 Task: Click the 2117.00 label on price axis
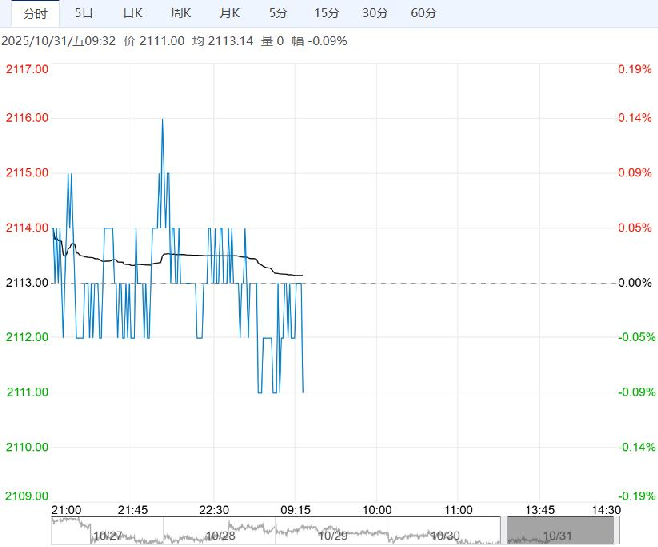(27, 69)
